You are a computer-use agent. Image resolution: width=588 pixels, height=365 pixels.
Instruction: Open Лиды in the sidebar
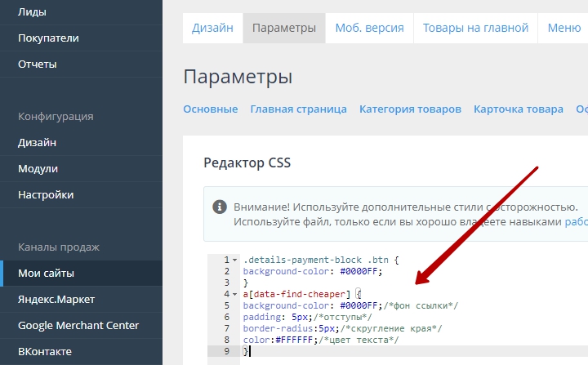point(32,11)
